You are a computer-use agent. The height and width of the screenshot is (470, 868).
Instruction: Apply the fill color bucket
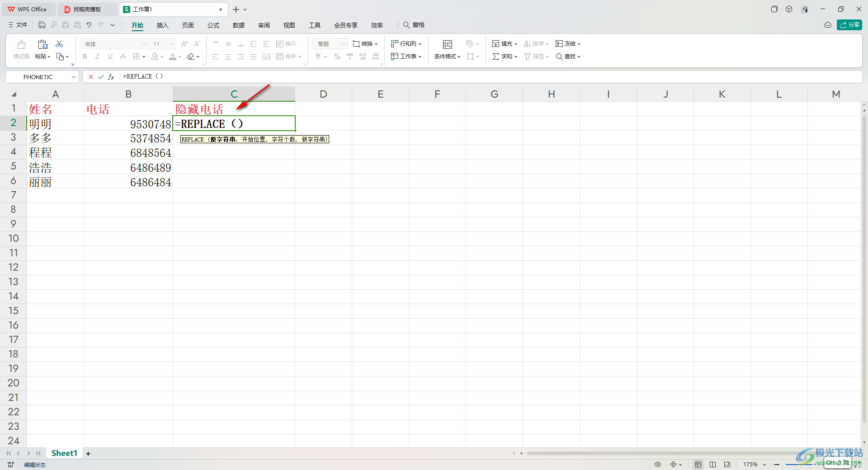[x=155, y=56]
